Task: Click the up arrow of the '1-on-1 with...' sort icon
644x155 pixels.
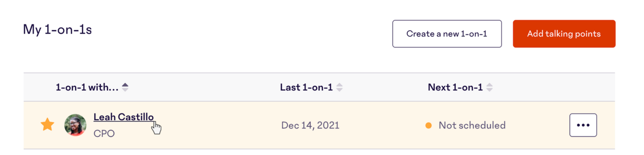Action: coord(125,85)
